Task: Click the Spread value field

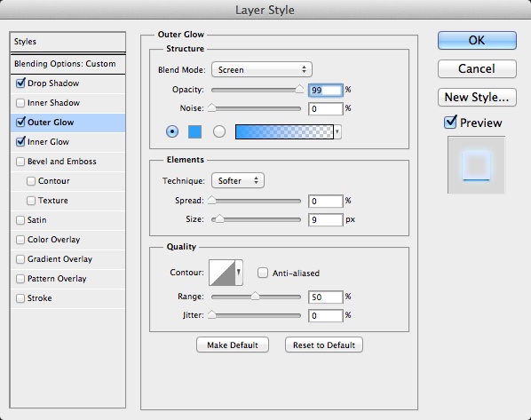Action: click(326, 201)
